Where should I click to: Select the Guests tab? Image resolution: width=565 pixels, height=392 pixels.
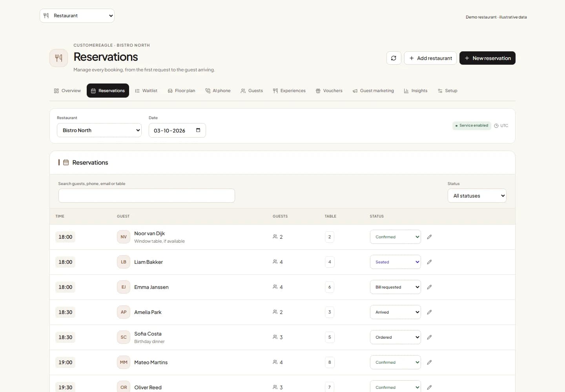click(x=252, y=91)
